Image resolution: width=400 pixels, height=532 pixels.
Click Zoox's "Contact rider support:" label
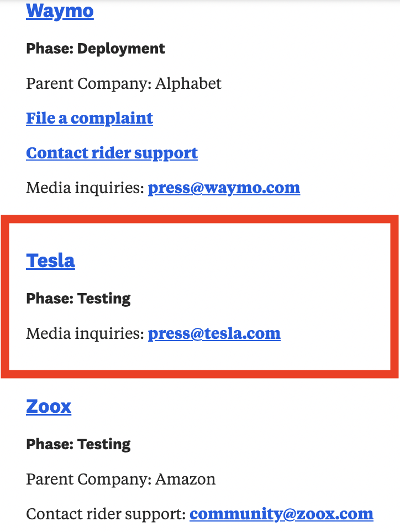(106, 514)
